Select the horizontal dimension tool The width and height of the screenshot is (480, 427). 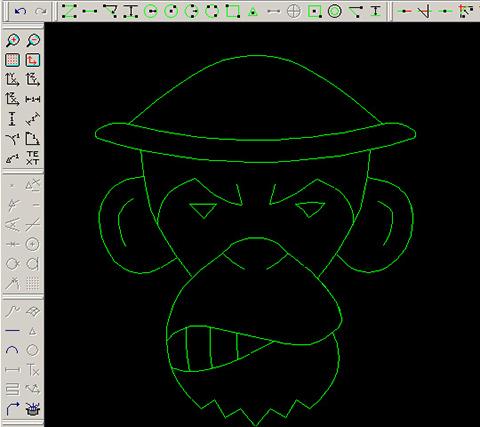[x=33, y=99]
